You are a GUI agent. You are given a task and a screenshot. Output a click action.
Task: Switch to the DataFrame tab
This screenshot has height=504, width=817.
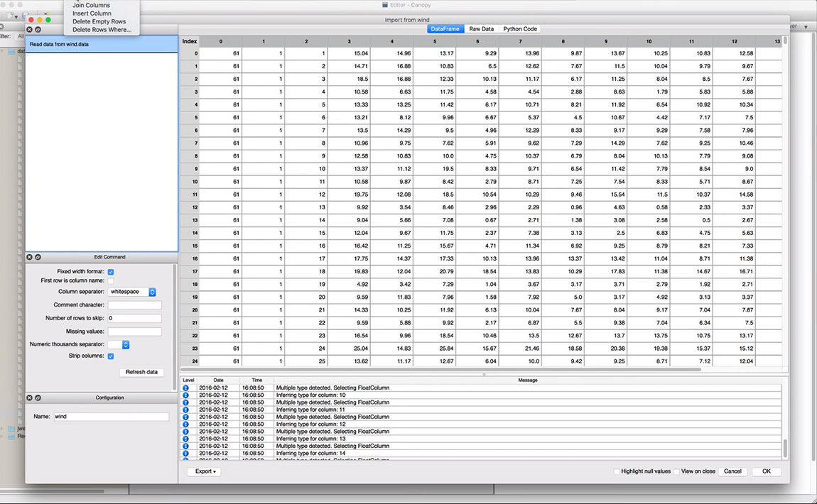(x=445, y=29)
